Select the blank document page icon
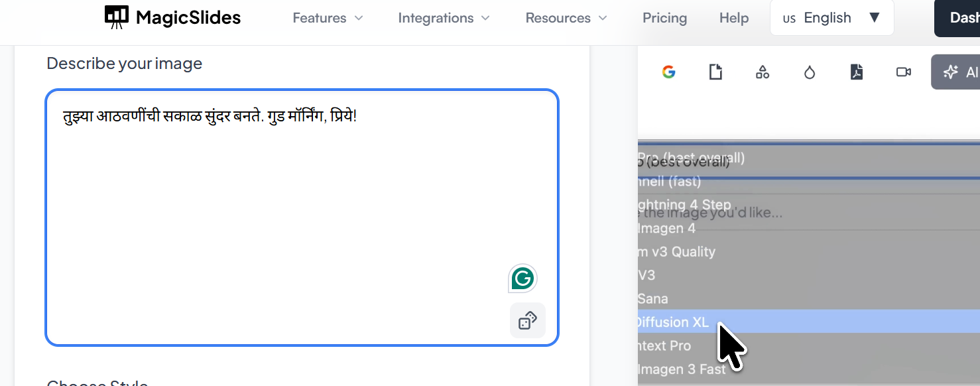 point(715,72)
